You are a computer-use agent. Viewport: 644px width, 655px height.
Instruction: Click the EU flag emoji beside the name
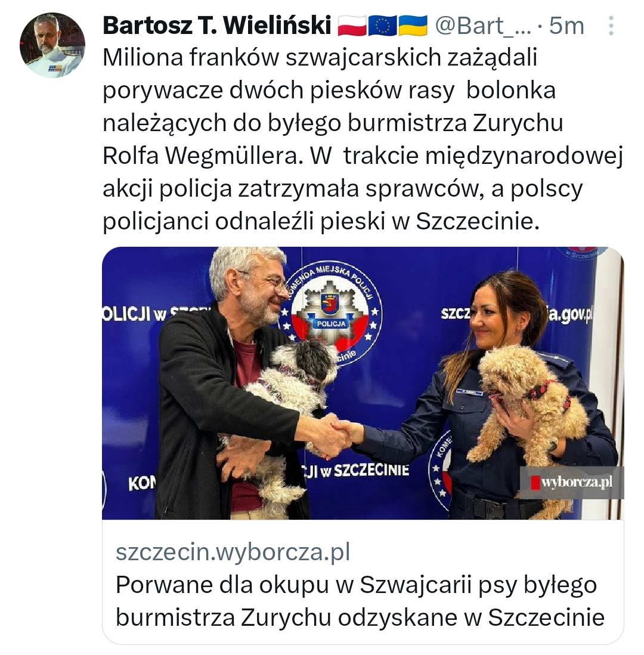point(382,26)
